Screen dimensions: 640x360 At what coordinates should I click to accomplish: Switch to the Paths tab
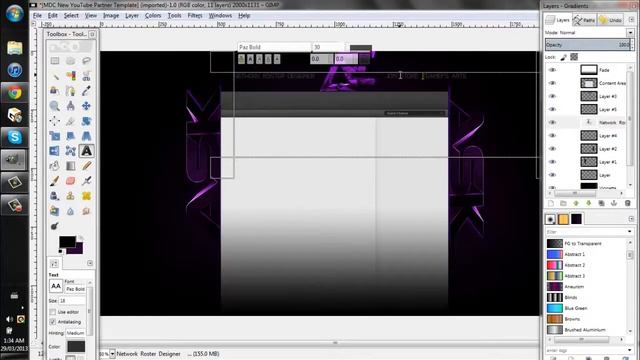click(x=584, y=20)
